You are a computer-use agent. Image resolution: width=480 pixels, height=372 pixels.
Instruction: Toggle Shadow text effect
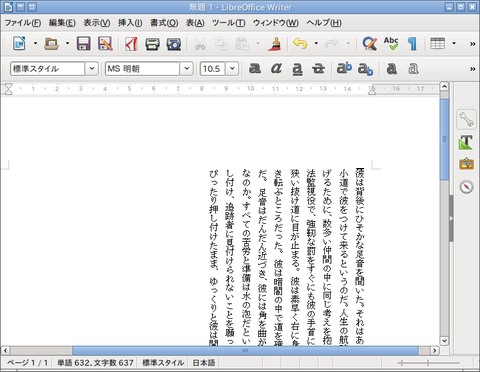point(392,69)
